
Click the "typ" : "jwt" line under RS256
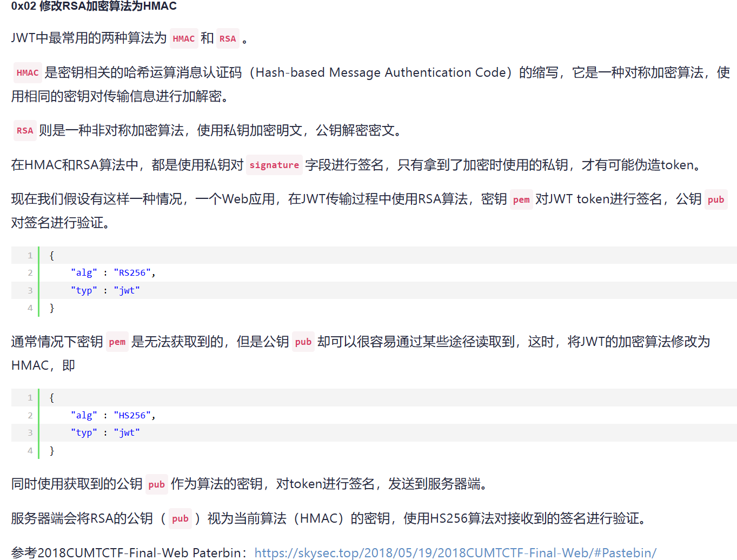105,290
